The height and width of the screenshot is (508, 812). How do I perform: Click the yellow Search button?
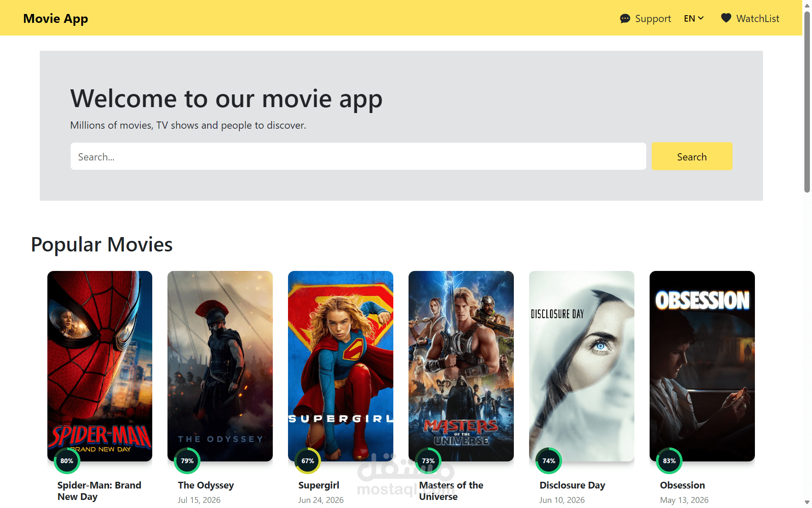(x=692, y=156)
